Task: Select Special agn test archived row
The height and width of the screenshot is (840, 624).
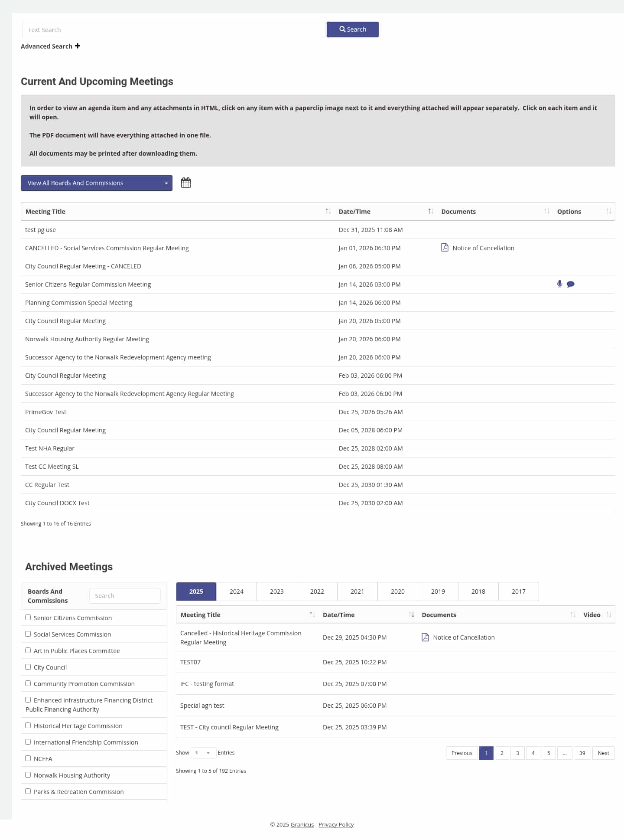Action: tap(395, 706)
